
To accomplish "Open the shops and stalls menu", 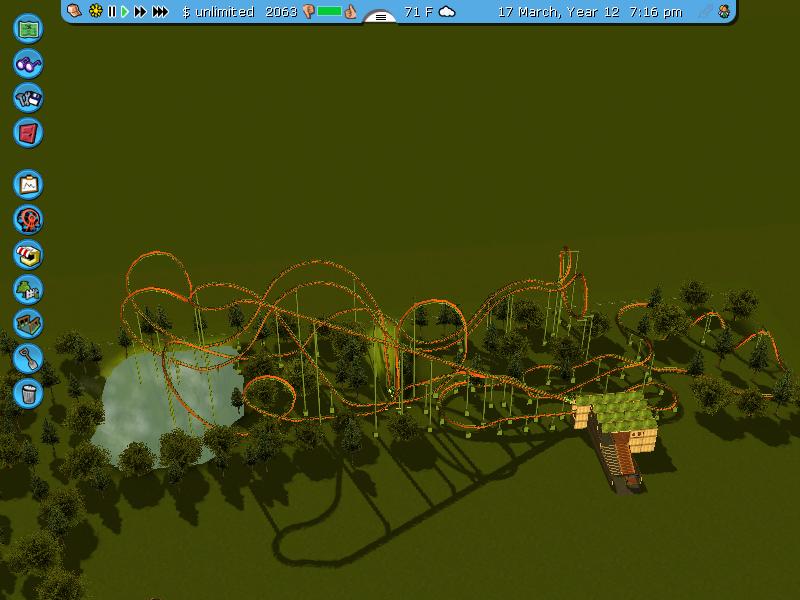I will 28,255.
